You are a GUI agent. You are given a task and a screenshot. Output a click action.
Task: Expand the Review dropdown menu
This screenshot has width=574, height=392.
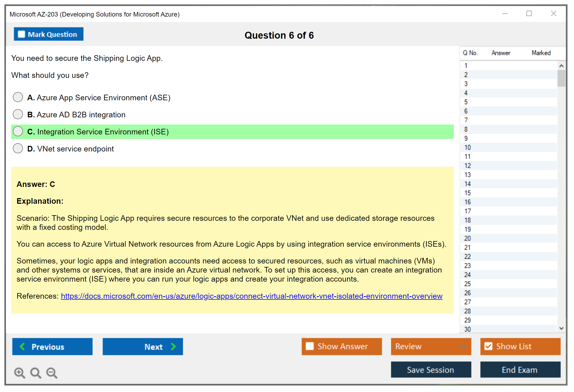(463, 346)
